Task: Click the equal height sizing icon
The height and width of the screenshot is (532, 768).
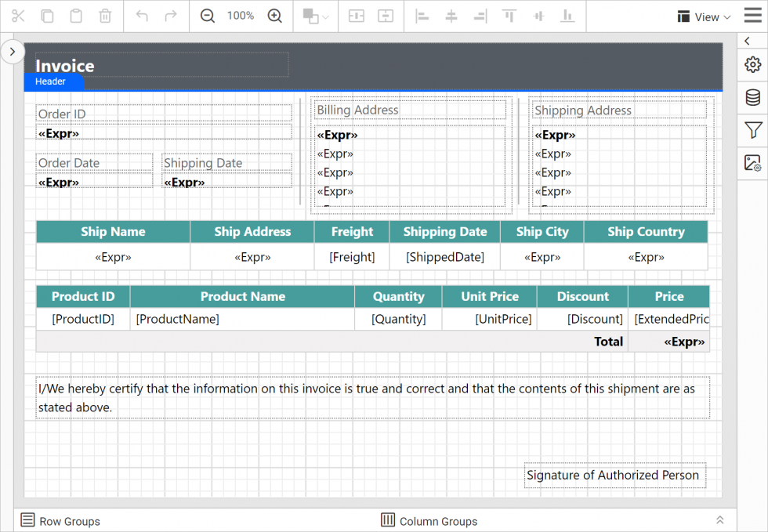Action: point(386,16)
